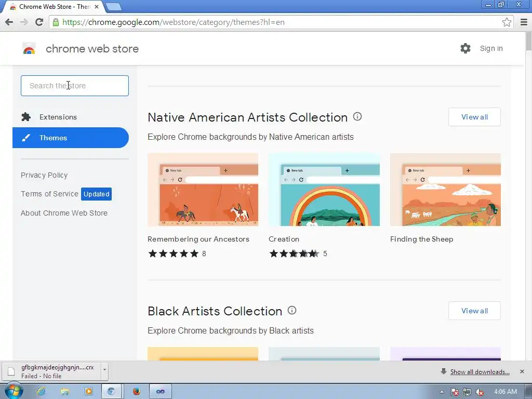
Task: Close the Chrome Web Store tab
Action: [x=96, y=7]
